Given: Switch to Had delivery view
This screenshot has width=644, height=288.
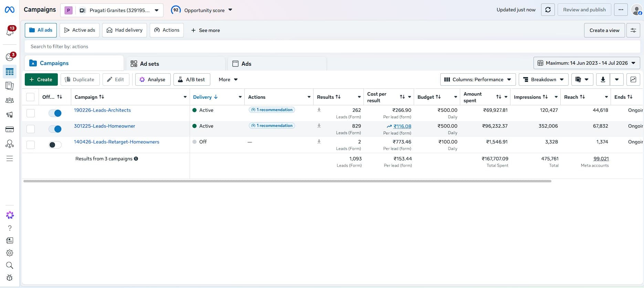Looking at the screenshot, I should (125, 30).
